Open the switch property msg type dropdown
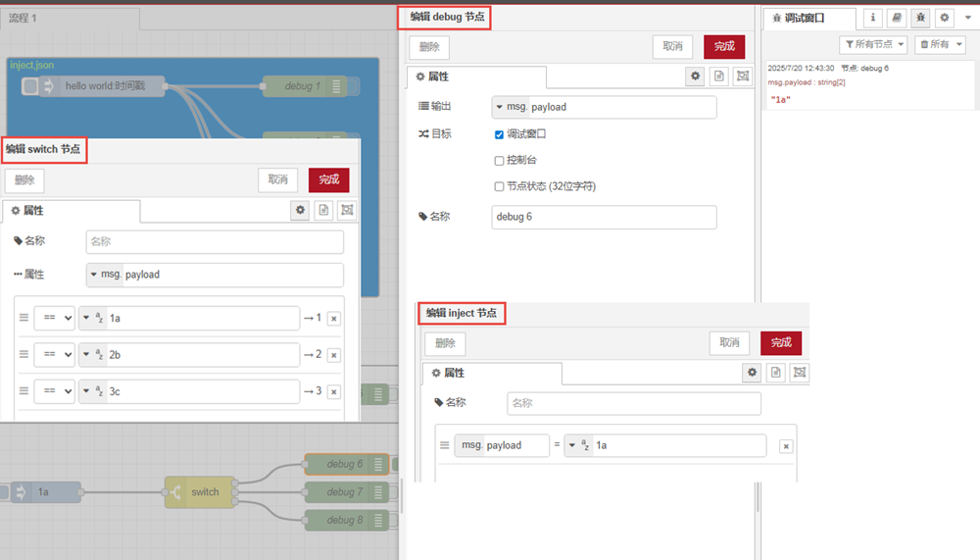 (105, 275)
